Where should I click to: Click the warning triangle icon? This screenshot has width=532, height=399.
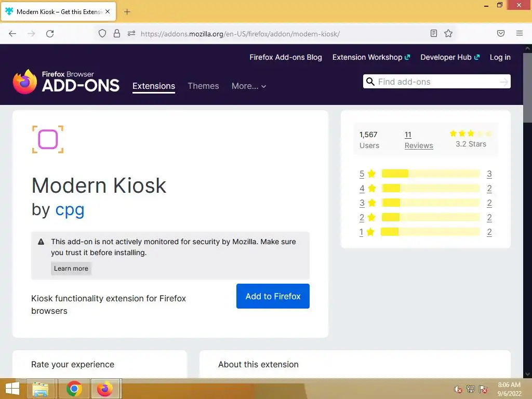tap(41, 242)
